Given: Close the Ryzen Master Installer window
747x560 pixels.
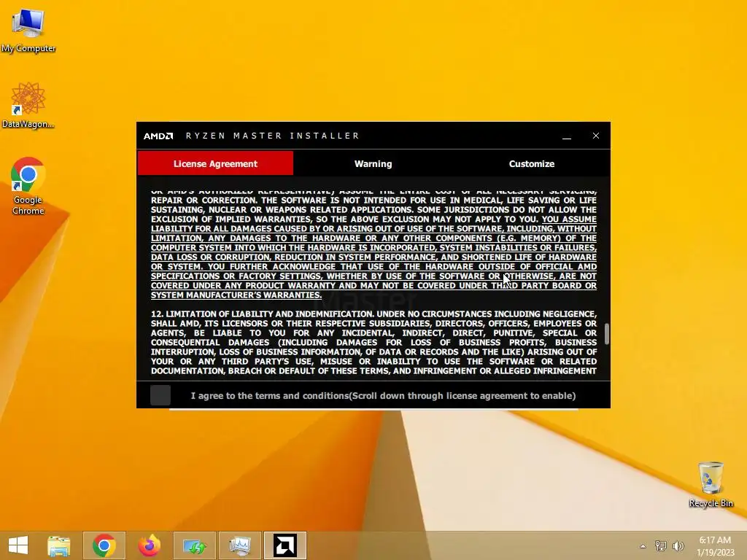Looking at the screenshot, I should point(596,136).
